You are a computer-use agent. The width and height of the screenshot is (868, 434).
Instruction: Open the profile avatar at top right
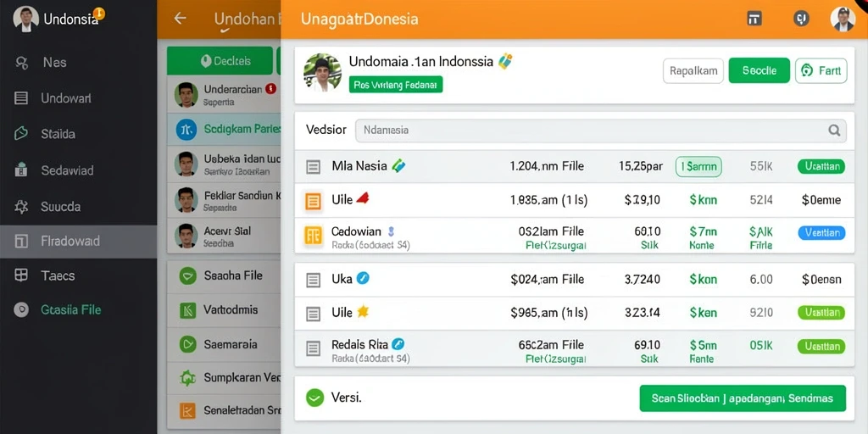pyautogui.click(x=843, y=19)
